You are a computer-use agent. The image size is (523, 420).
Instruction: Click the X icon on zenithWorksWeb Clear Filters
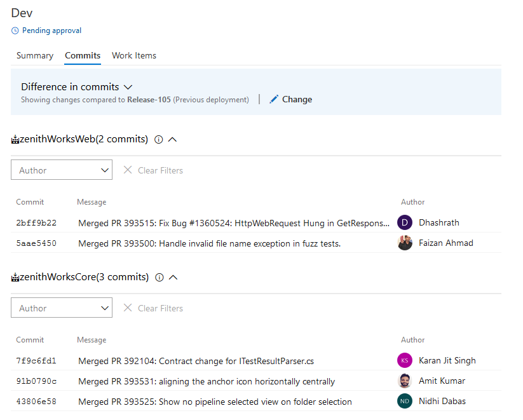coord(128,170)
